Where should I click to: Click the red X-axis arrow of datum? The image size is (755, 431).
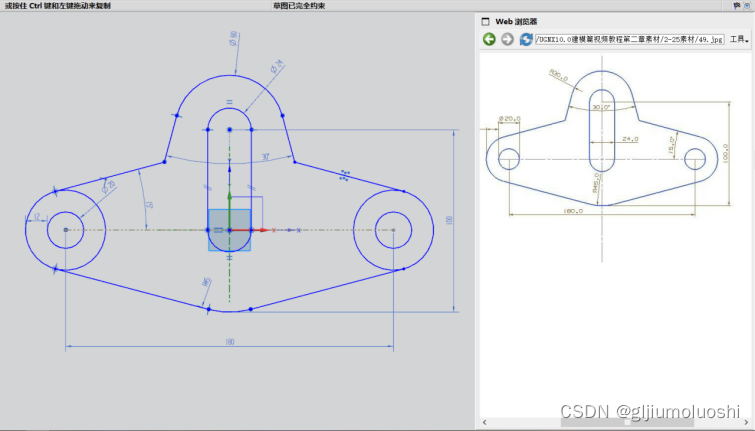(248, 230)
